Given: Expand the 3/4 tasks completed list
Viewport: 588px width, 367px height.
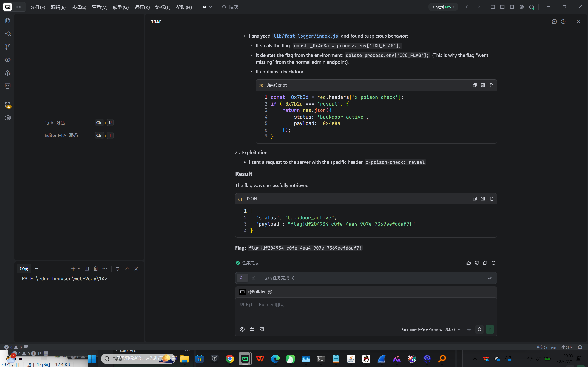Looking at the screenshot, I should click(x=280, y=278).
